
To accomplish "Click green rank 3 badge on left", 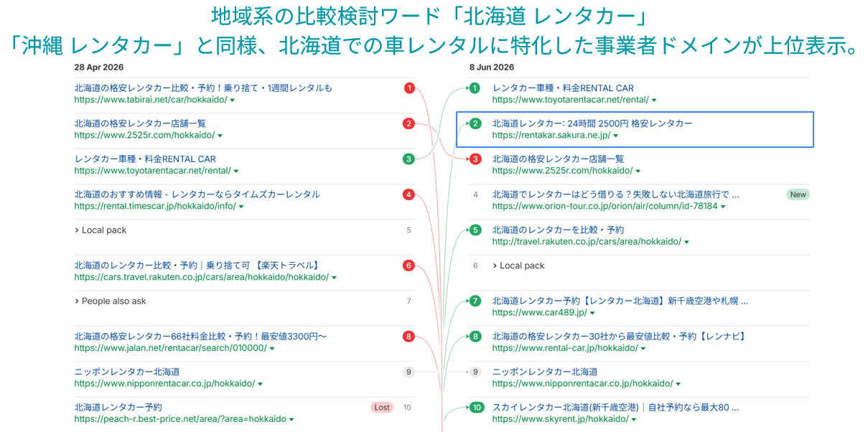I will coord(409,159).
